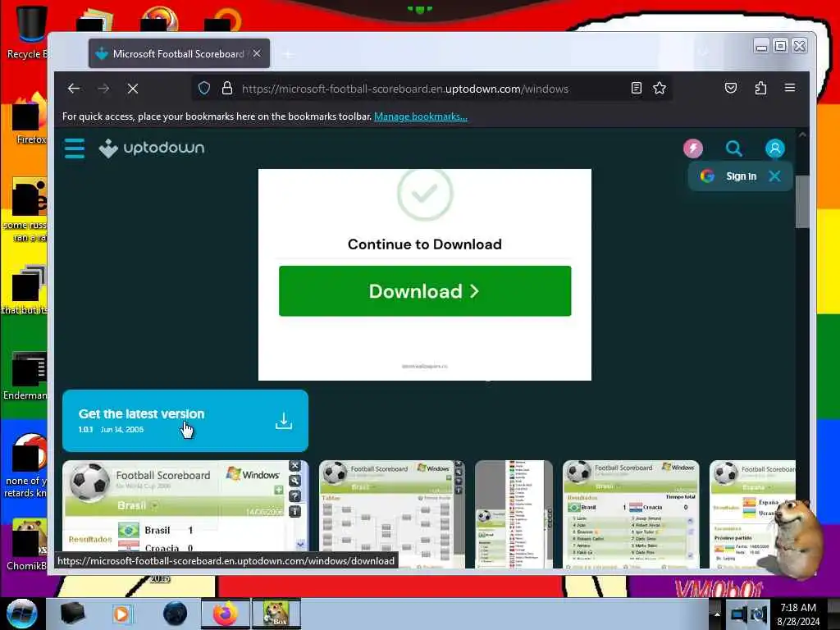
Task: Dismiss the Google Sign in prompt
Action: pyautogui.click(x=774, y=176)
